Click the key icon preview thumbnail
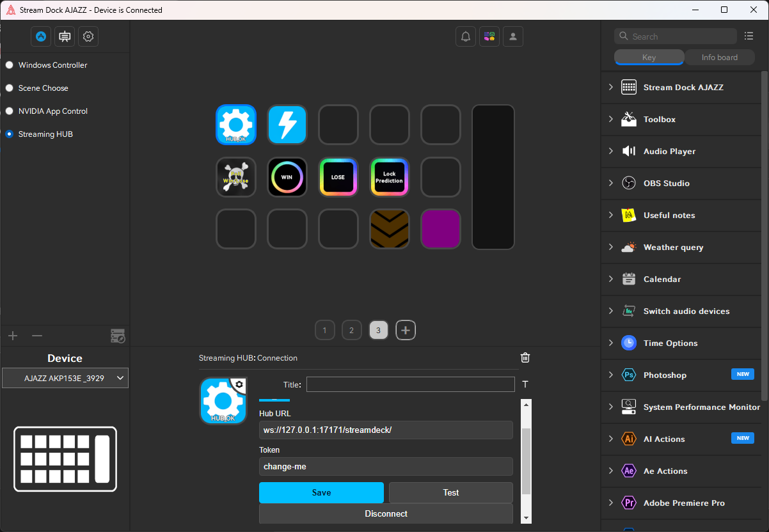The height and width of the screenshot is (532, 769). pyautogui.click(x=223, y=401)
